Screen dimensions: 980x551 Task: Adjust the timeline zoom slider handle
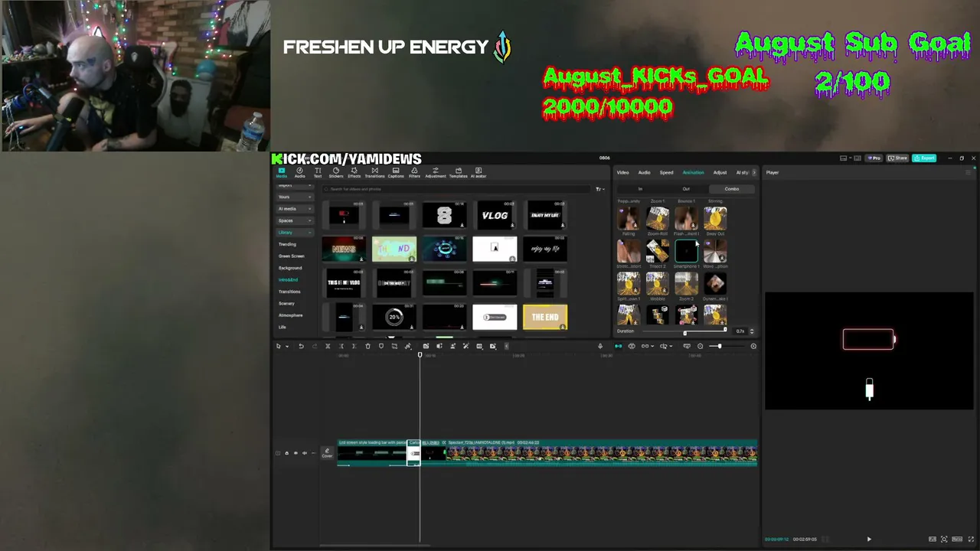click(719, 347)
